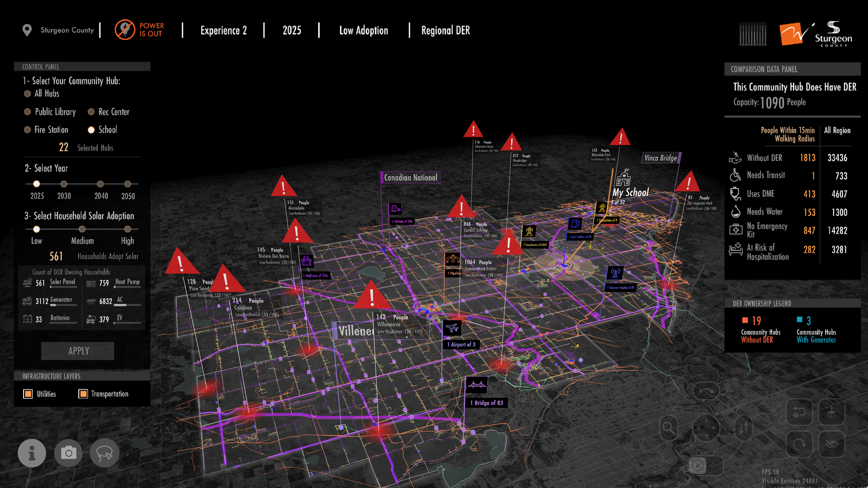Set year slider to the 2040 marker
868x488 pixels.
pos(100,184)
